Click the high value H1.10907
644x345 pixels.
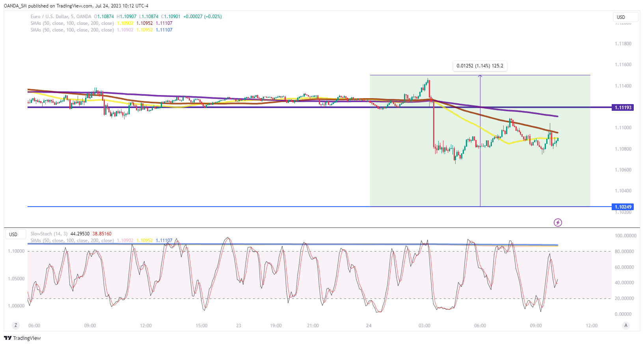pyautogui.click(x=127, y=17)
